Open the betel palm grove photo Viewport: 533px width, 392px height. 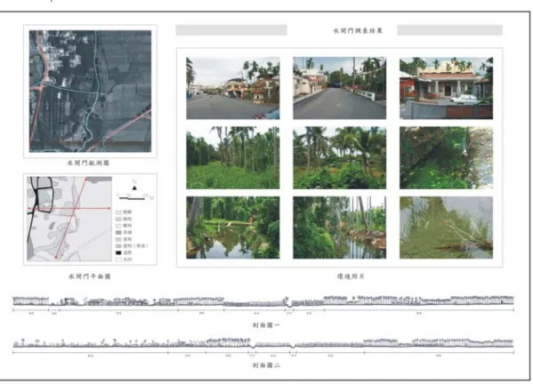233,158
